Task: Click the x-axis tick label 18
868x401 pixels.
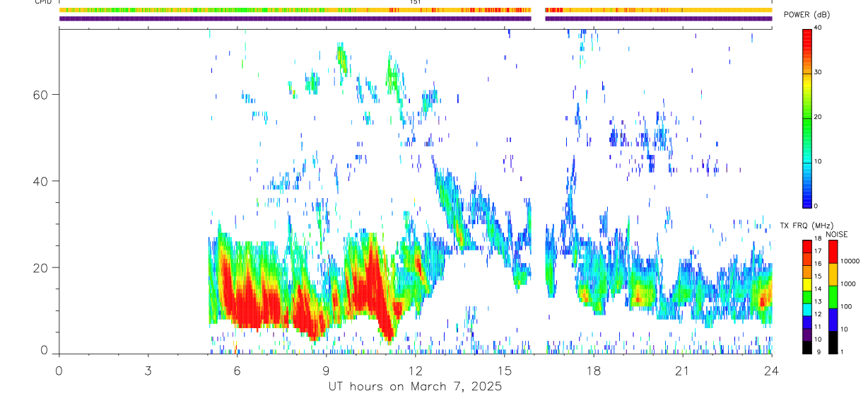Action: 593,371
